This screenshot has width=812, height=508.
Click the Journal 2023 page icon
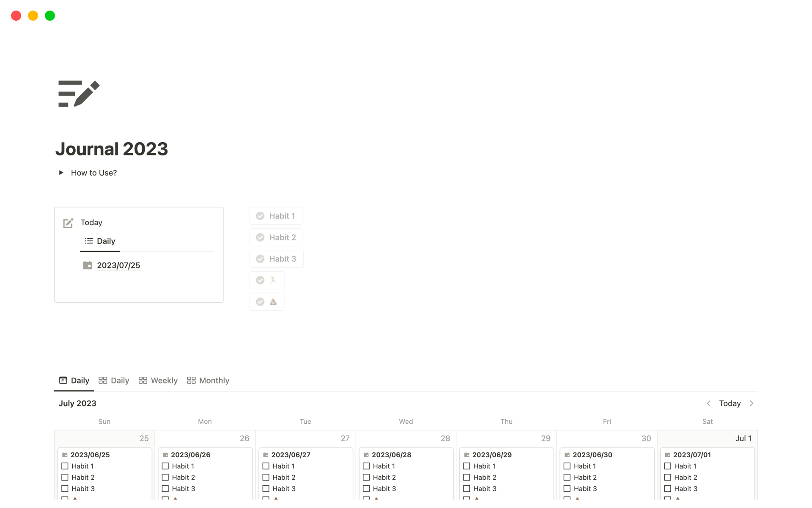pyautogui.click(x=79, y=94)
